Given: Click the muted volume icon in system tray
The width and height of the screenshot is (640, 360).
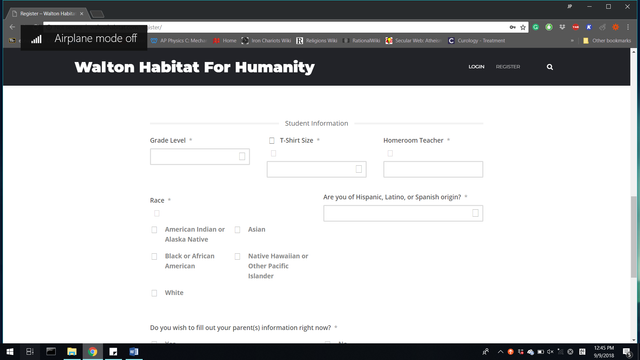Looking at the screenshot, I should click(x=550, y=352).
